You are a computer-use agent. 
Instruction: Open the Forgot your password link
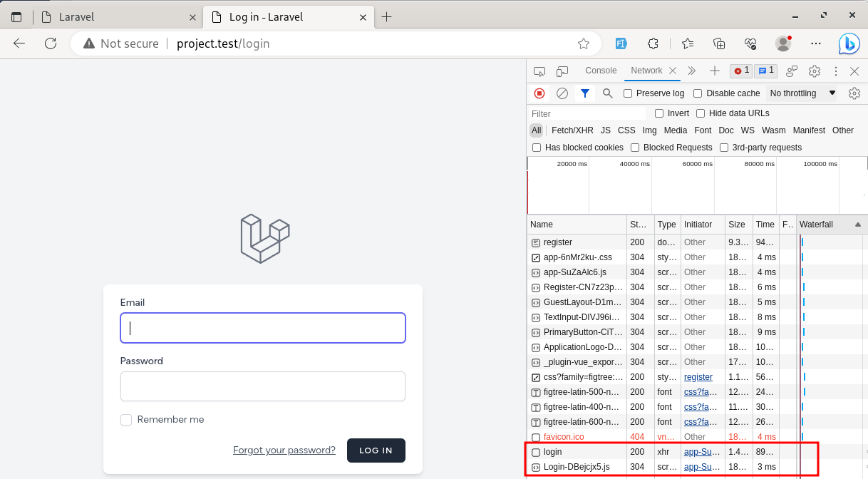click(x=284, y=450)
